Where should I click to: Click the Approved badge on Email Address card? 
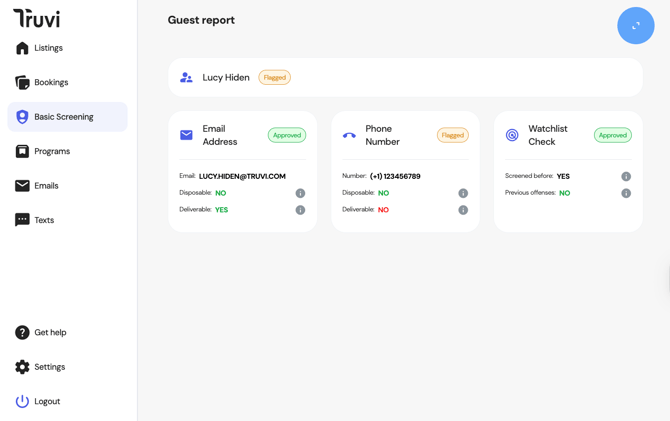click(x=287, y=135)
